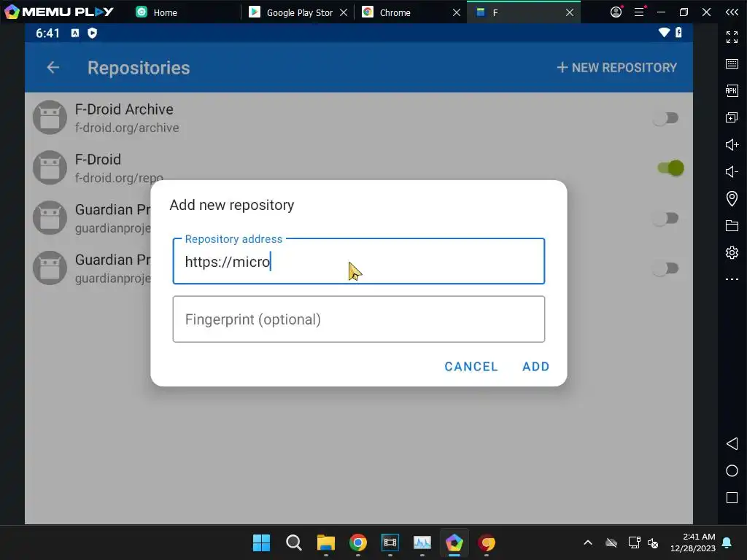
Task: Click the Repository address field
Action: (x=359, y=262)
